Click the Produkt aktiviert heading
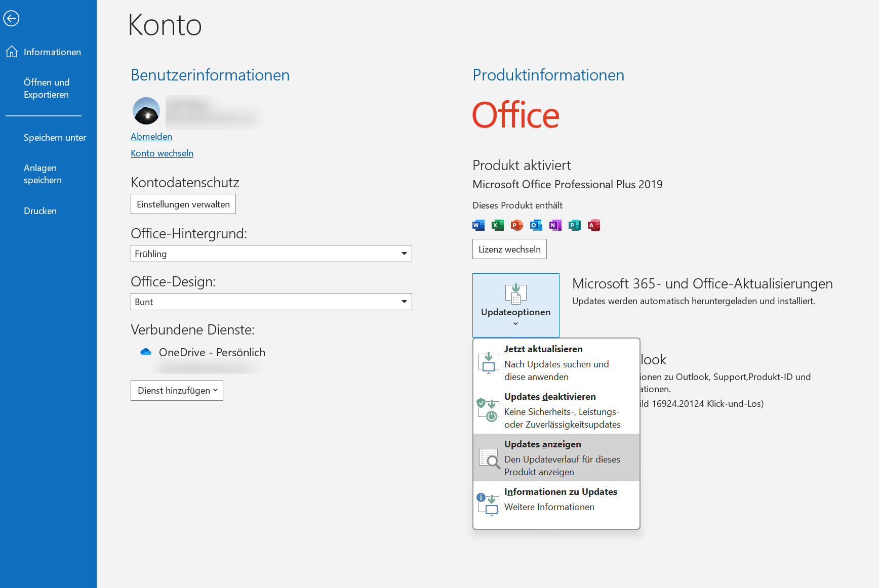879x588 pixels. pos(522,165)
